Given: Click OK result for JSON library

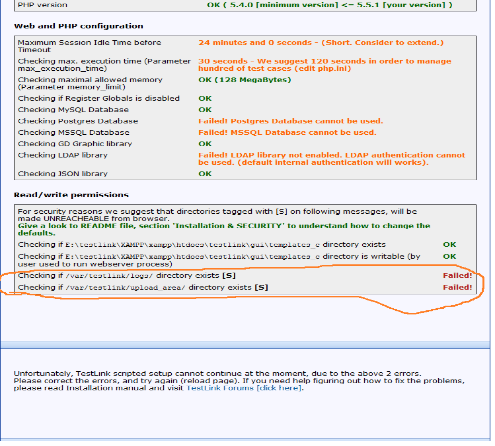Looking at the screenshot, I should click(x=205, y=174).
